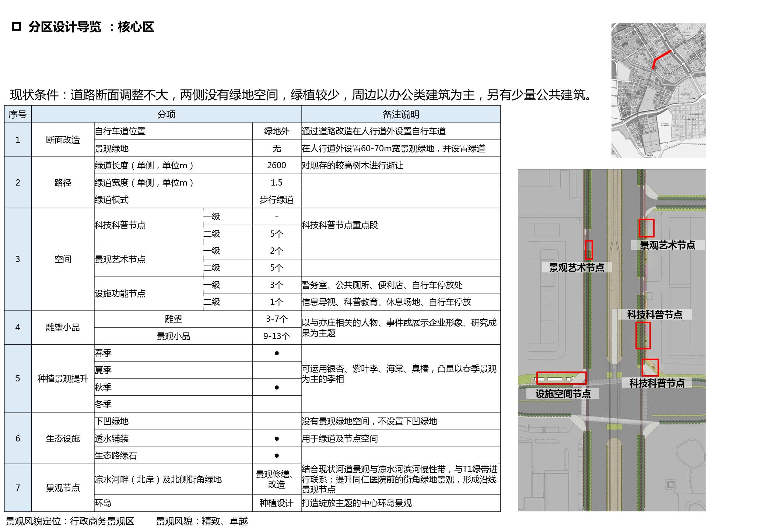Click the 夏季 row label
The height and width of the screenshot is (532, 778).
tap(103, 370)
